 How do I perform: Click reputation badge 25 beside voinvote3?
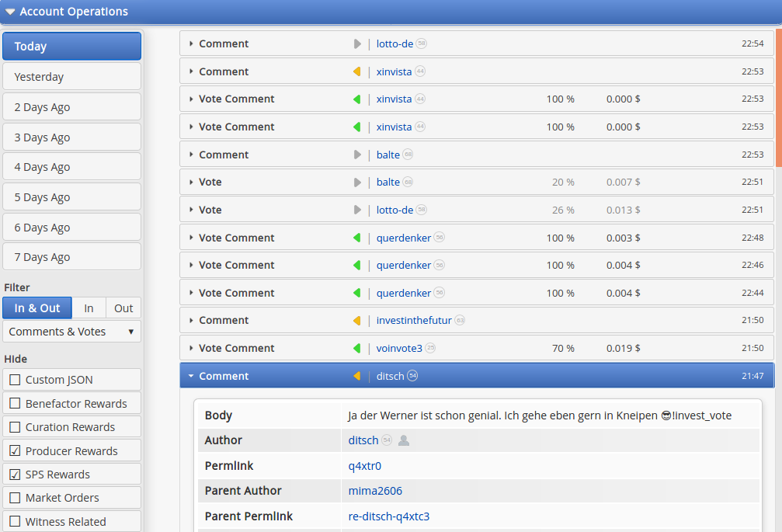pyautogui.click(x=430, y=348)
